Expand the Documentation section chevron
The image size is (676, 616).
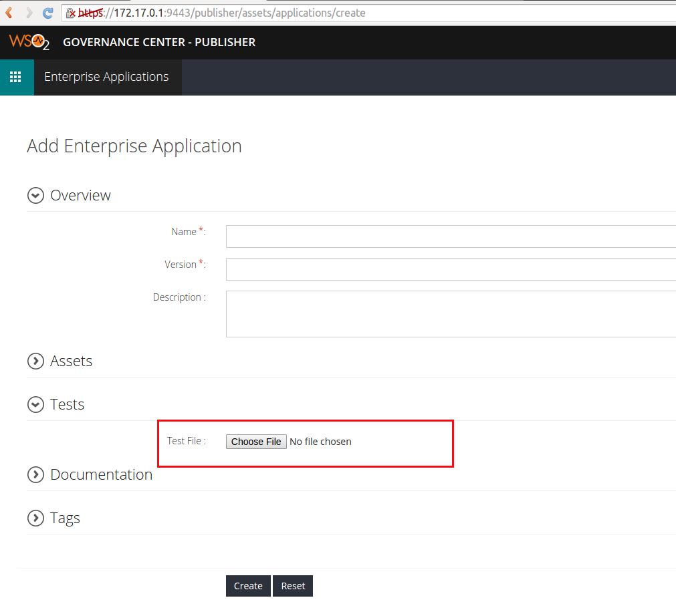[x=36, y=475]
